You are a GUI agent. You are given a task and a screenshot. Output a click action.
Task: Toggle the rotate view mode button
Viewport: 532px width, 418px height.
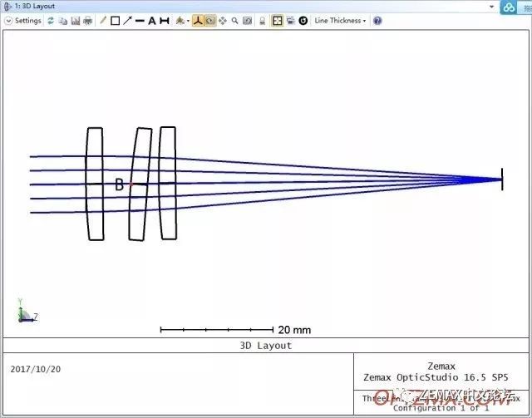click(x=210, y=21)
